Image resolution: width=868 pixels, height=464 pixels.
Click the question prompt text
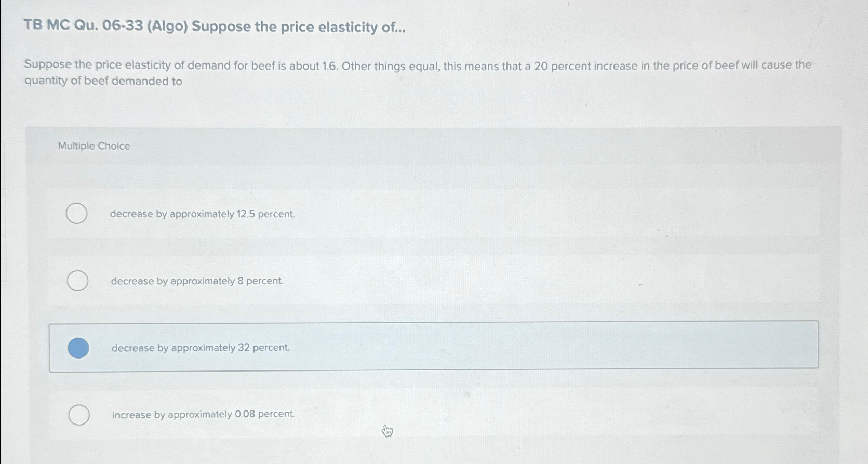416,73
